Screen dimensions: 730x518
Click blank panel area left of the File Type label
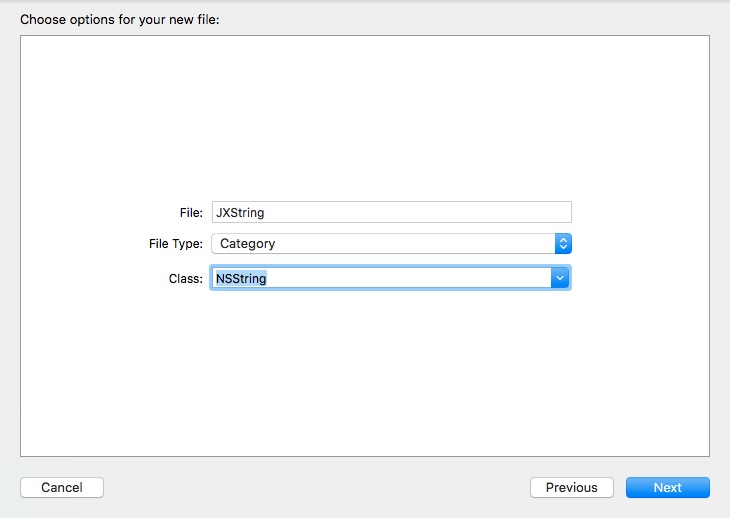pos(84,243)
